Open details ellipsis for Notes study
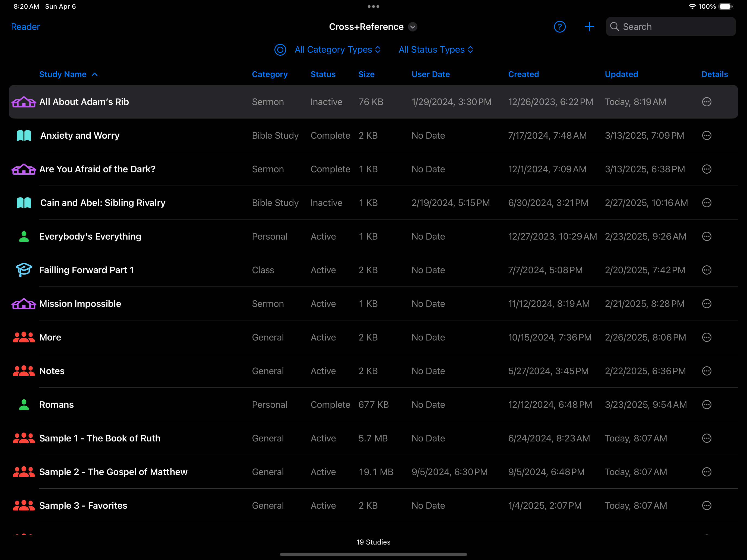The image size is (747, 560). point(707,371)
